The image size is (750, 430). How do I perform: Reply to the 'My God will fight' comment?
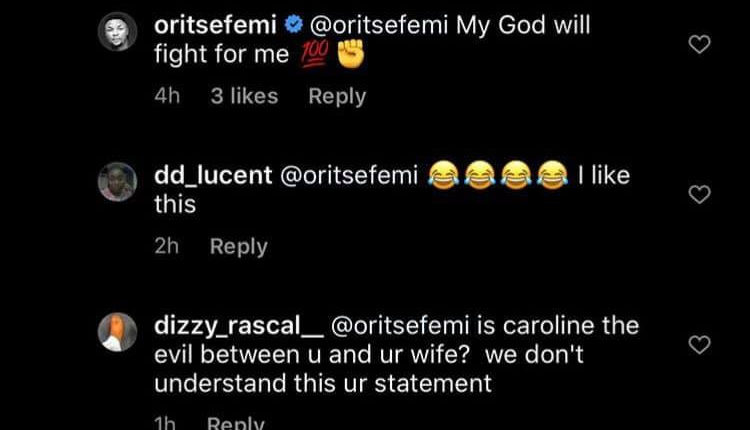[x=337, y=97]
